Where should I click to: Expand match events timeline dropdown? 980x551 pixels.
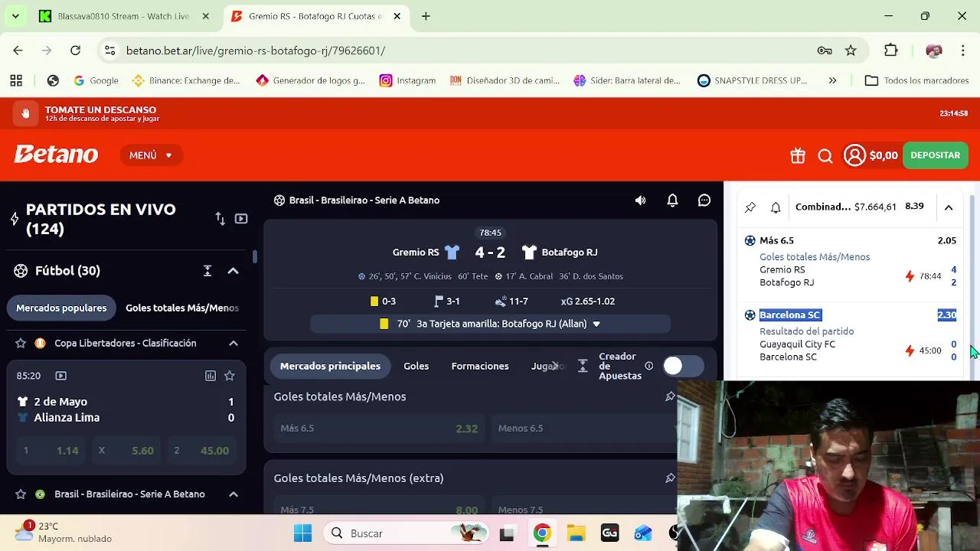596,324
